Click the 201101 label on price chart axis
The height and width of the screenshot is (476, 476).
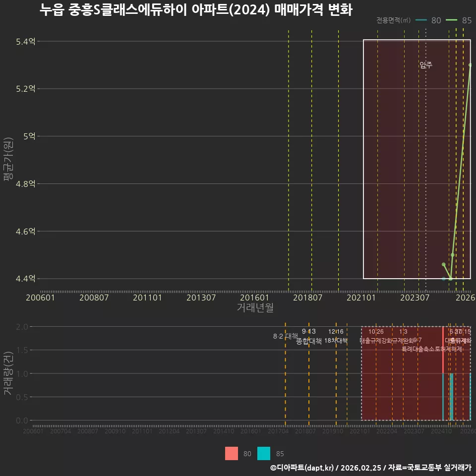pyautogui.click(x=147, y=297)
